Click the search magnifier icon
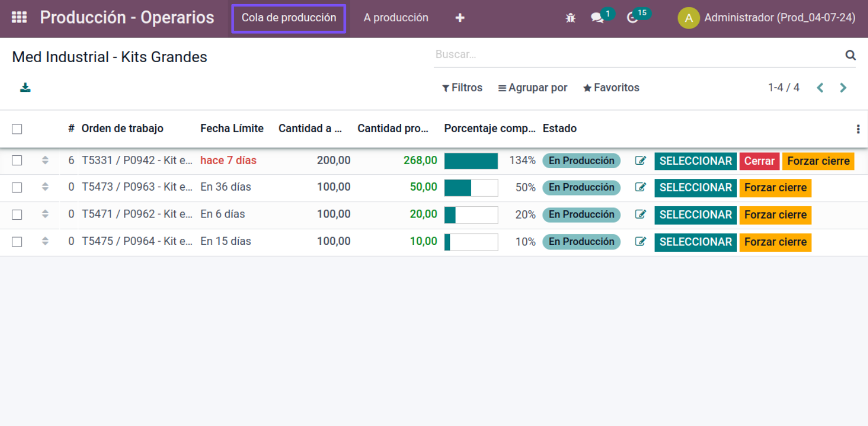 pyautogui.click(x=850, y=55)
